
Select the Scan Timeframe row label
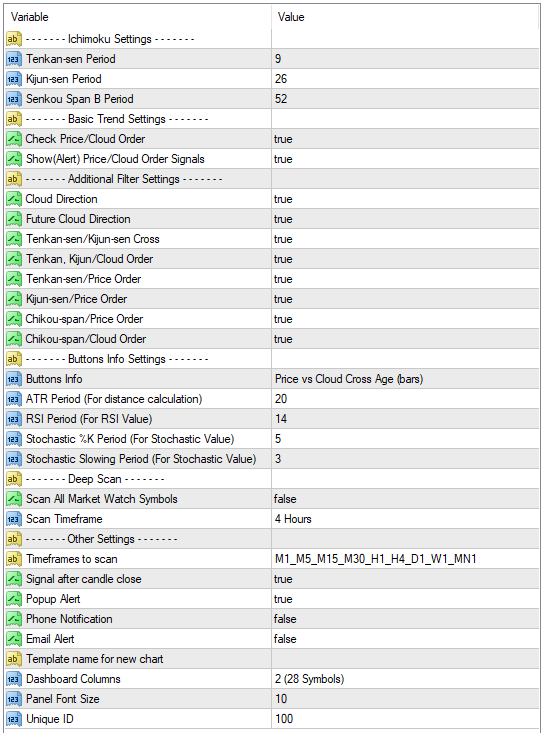click(x=64, y=519)
